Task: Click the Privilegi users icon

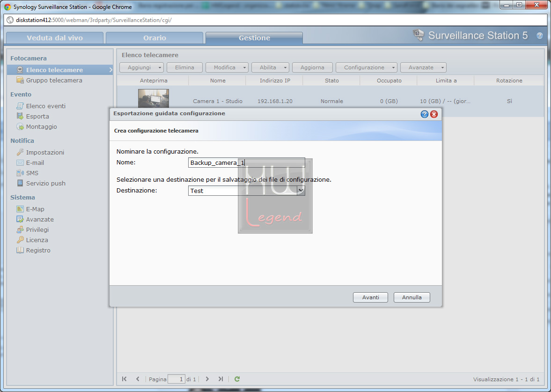Action: [x=20, y=229]
